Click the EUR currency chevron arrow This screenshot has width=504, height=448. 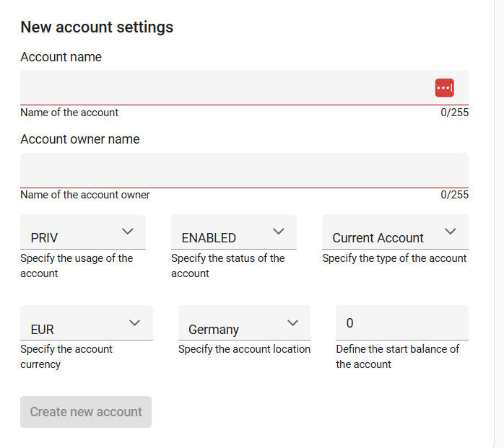[x=135, y=322]
